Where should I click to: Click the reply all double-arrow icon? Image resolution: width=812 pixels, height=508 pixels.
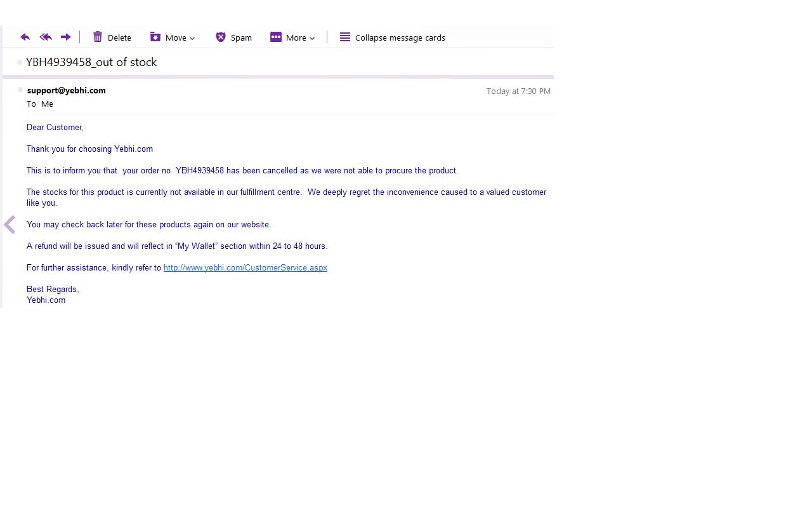click(46, 37)
